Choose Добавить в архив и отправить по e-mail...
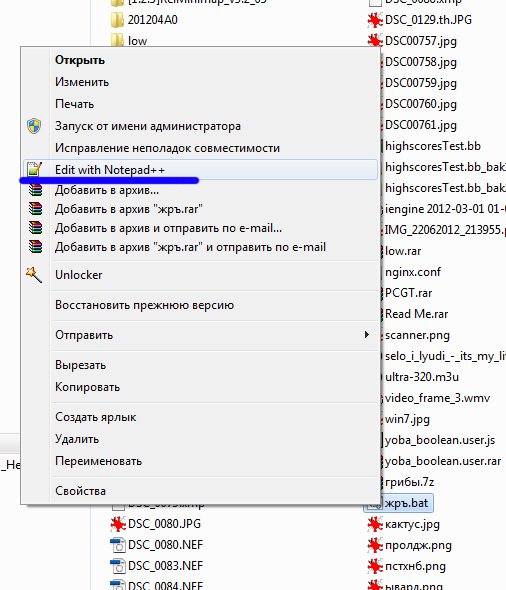This screenshot has width=506, height=590. coord(168,228)
